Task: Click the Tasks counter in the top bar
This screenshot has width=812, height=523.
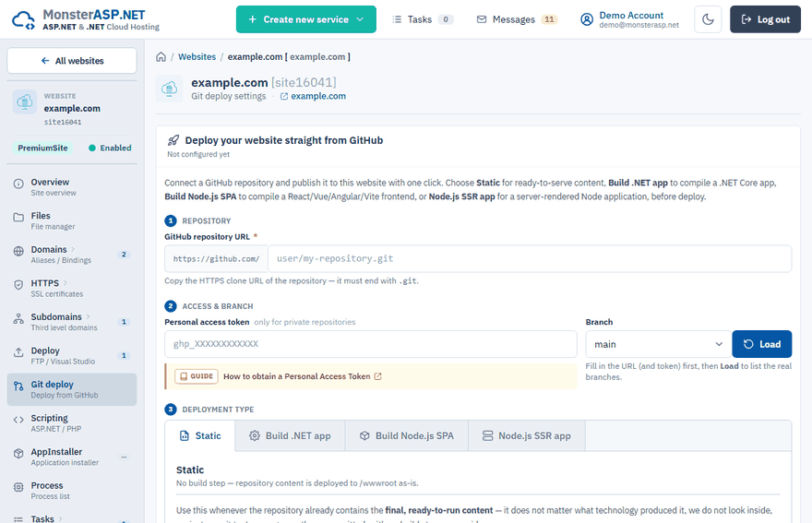Action: 446,19
